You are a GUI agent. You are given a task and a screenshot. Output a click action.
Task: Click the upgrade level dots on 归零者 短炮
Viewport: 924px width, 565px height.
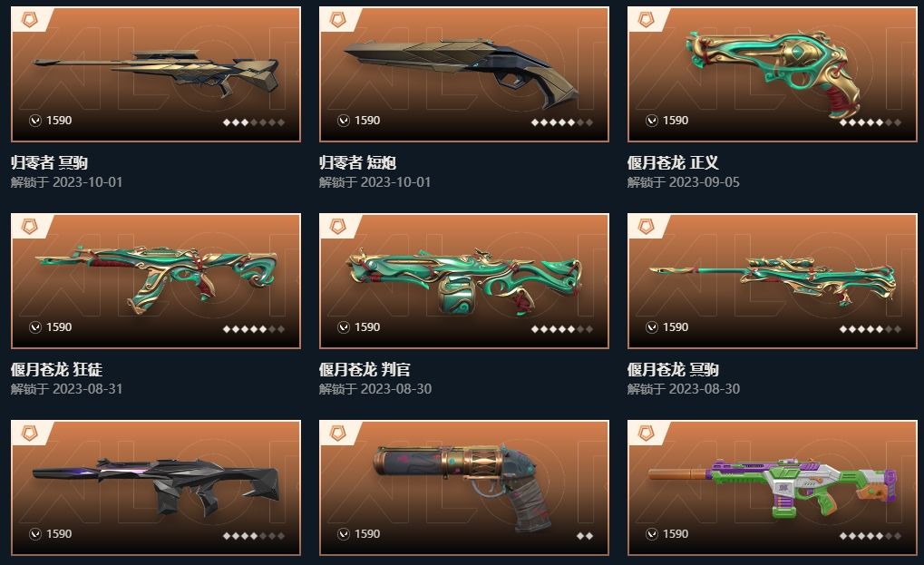click(562, 122)
